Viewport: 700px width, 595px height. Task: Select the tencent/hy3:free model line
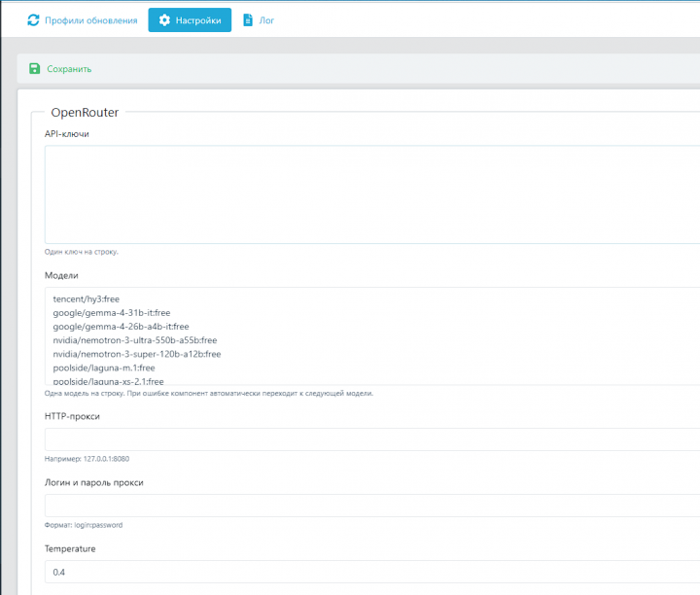[87, 299]
